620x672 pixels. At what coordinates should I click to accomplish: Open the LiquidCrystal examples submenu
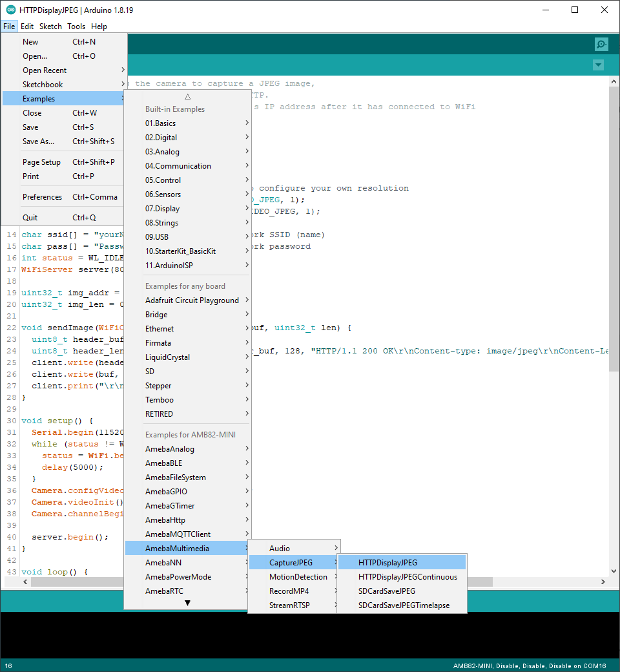[188, 357]
